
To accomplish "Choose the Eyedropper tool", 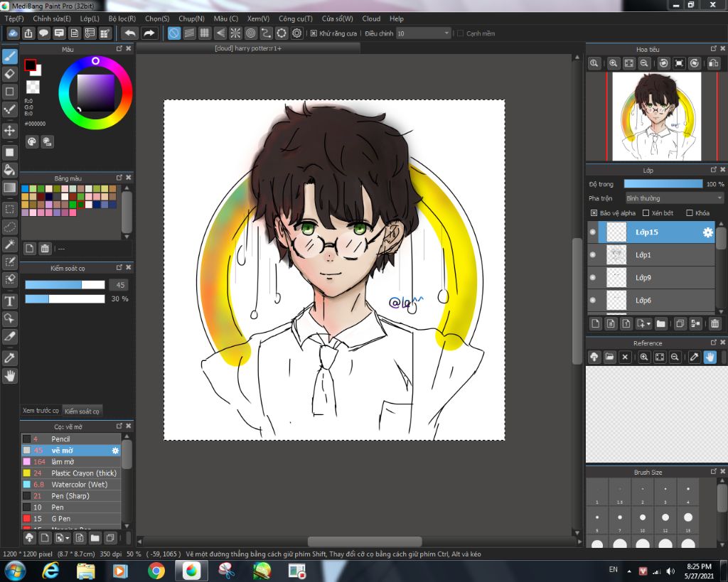I will click(x=10, y=358).
